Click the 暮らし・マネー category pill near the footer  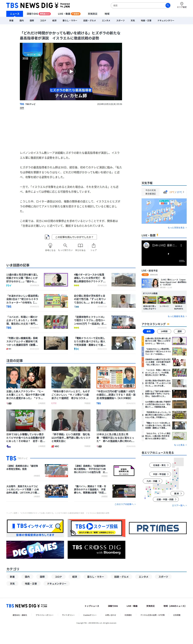[x=95, y=577]
